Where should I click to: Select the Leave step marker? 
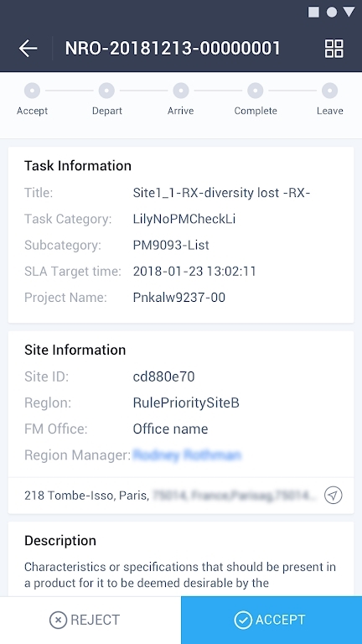pyautogui.click(x=329, y=91)
